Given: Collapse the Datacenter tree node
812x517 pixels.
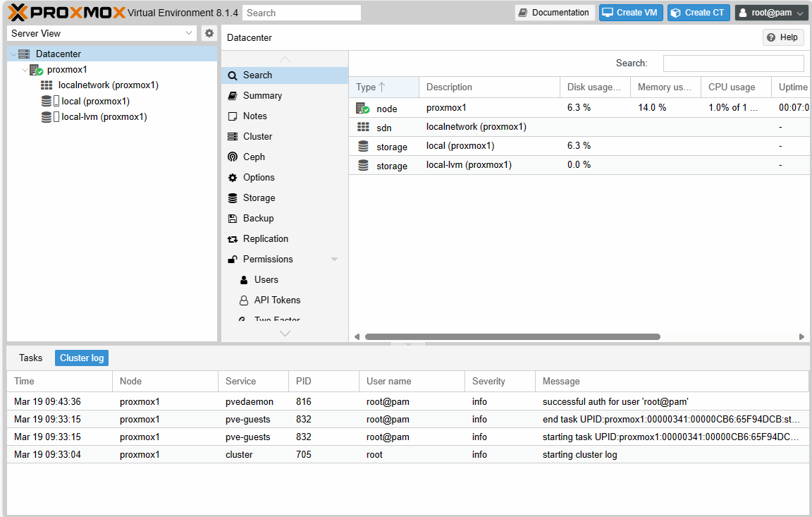Looking at the screenshot, I should tap(13, 54).
